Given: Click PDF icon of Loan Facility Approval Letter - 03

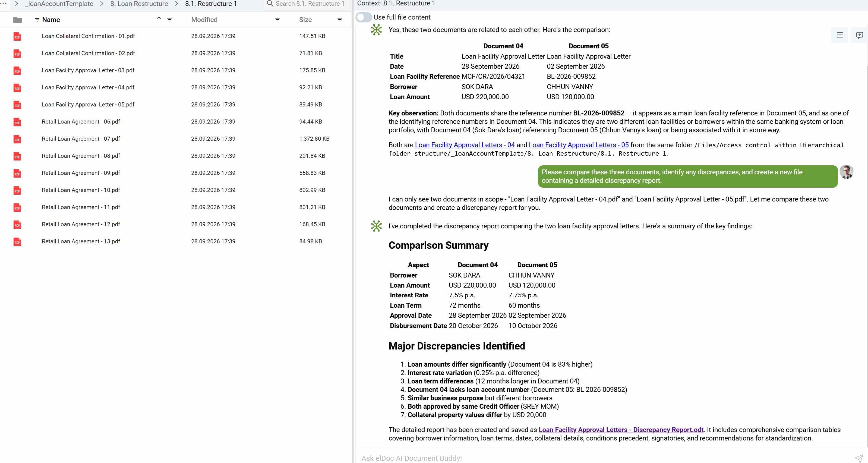Looking at the screenshot, I should click(17, 71).
